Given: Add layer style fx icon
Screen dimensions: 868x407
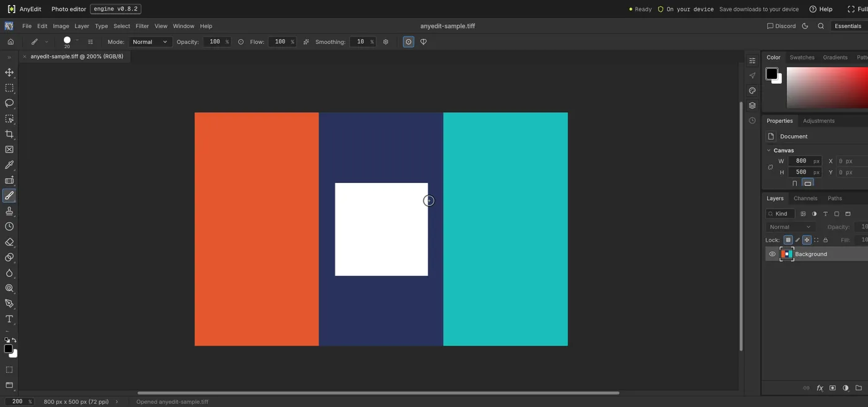Looking at the screenshot, I should click(820, 388).
